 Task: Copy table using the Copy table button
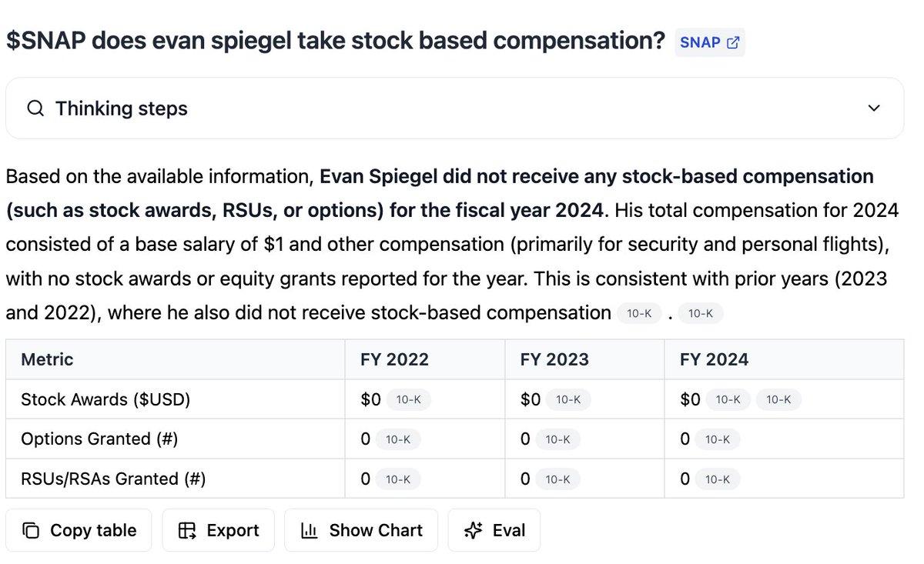pos(79,530)
